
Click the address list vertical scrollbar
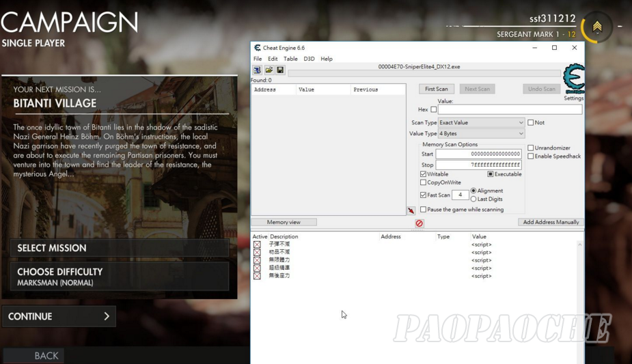click(x=580, y=302)
